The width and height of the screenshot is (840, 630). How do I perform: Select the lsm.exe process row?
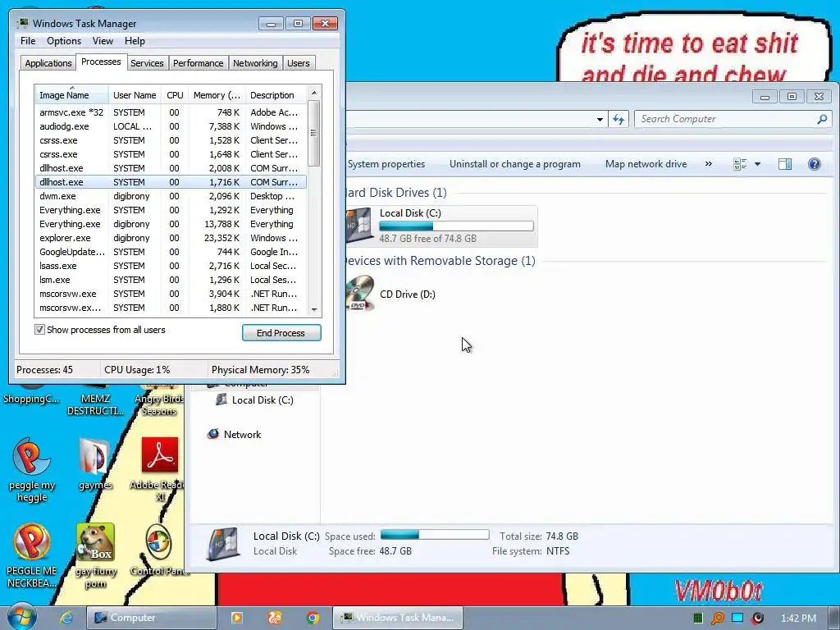pos(171,280)
